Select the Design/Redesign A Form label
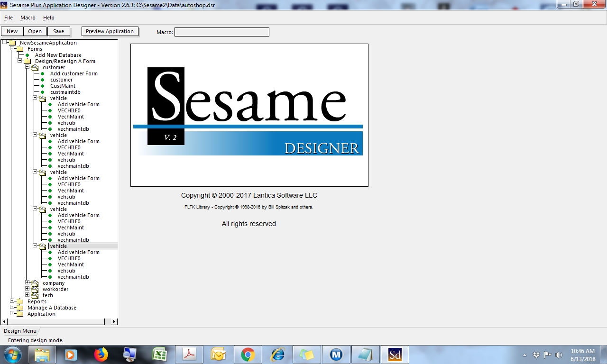This screenshot has height=364, width=607. pyautogui.click(x=65, y=61)
